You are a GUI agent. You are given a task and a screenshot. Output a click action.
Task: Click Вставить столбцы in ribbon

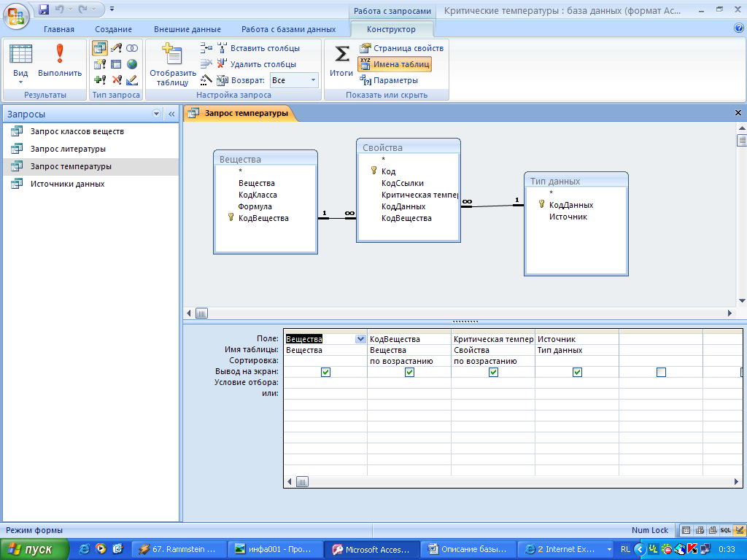click(x=258, y=48)
